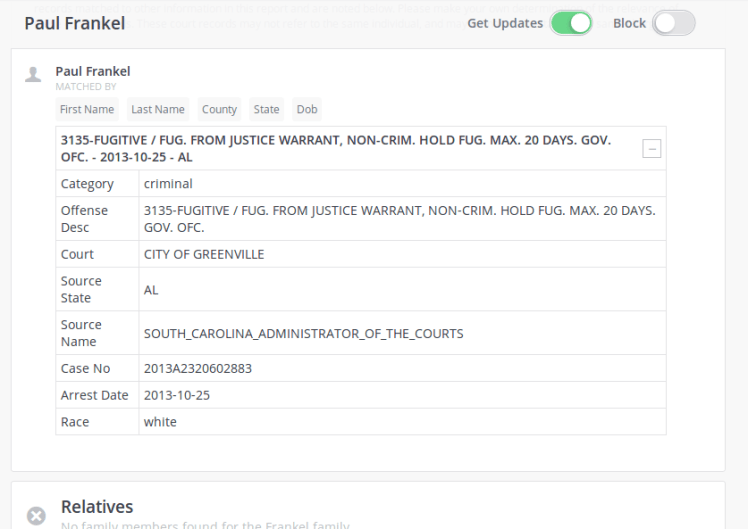This screenshot has height=529, width=748.
Task: Turn off the Get Updates switch
Action: (x=571, y=23)
